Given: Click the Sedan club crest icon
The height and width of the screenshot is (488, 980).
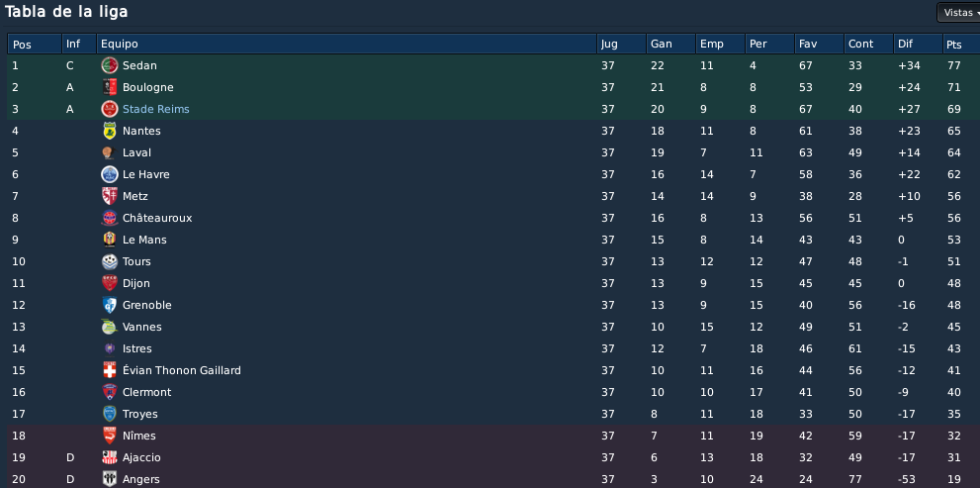Looking at the screenshot, I should pos(110,65).
